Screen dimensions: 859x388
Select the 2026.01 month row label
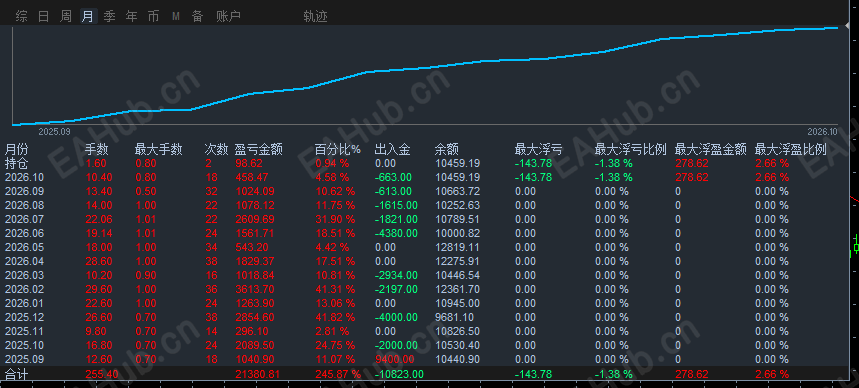pos(24,303)
